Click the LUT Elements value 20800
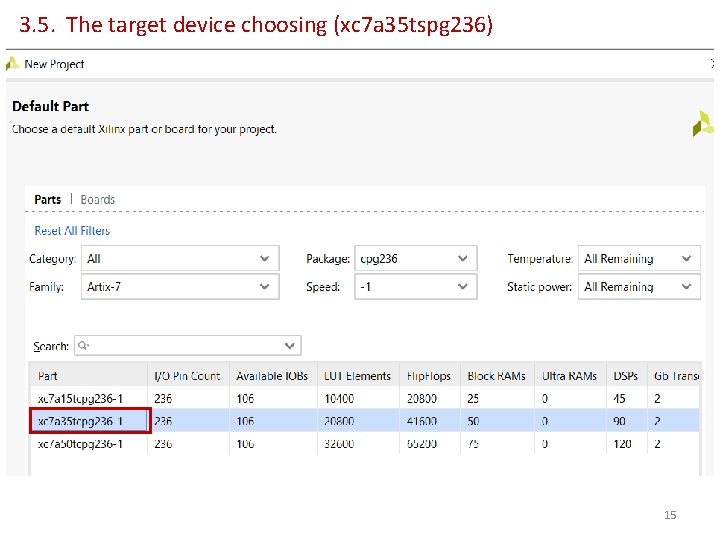720x540 pixels. click(x=339, y=422)
